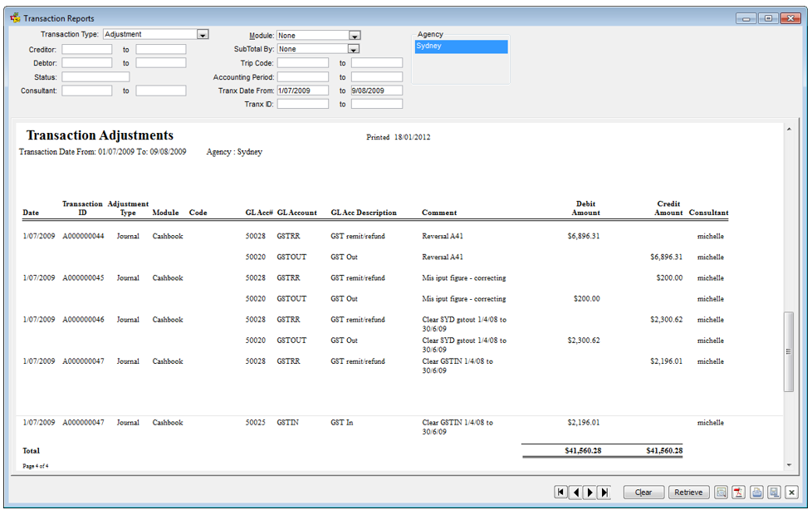812x510 pixels.
Task: Expand the Module dropdown
Action: click(x=355, y=36)
